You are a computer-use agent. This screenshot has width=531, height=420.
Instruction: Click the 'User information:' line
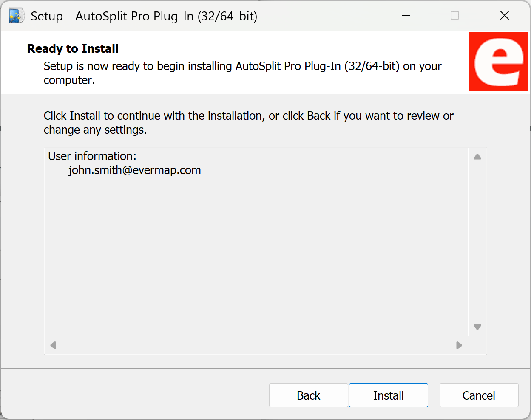(x=92, y=156)
